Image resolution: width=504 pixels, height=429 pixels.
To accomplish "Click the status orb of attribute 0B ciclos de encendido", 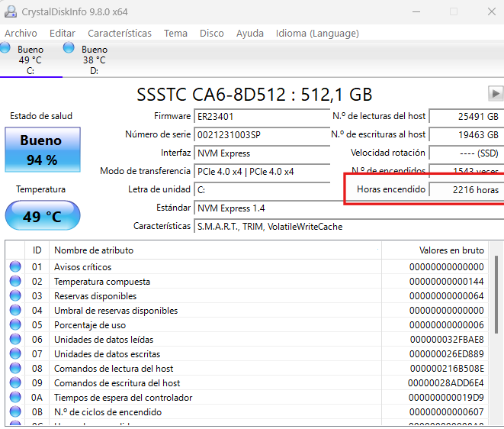I will [x=15, y=411].
